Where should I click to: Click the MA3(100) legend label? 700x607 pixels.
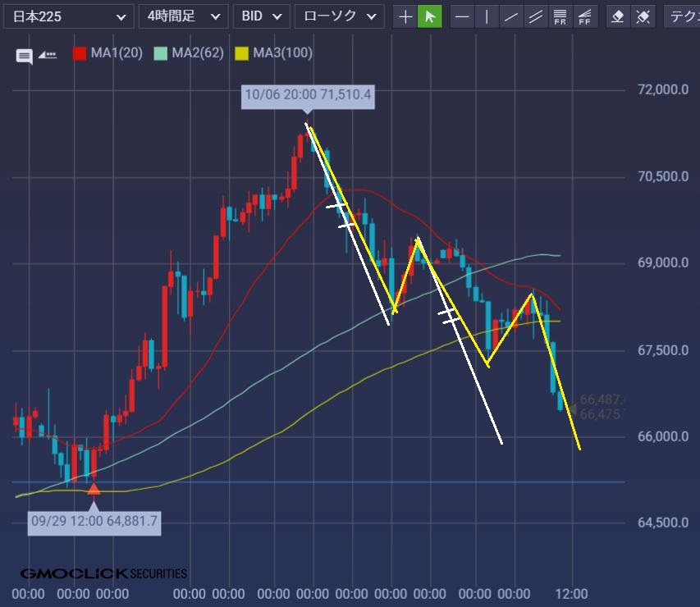[x=282, y=53]
